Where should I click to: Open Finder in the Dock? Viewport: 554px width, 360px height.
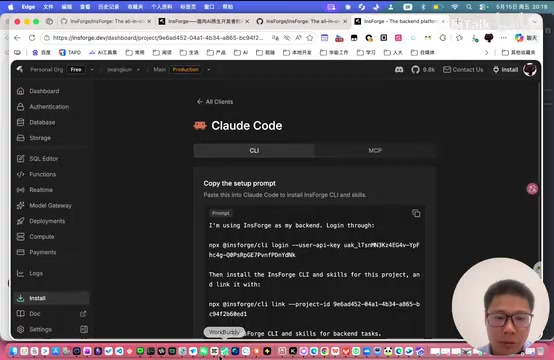point(13,351)
